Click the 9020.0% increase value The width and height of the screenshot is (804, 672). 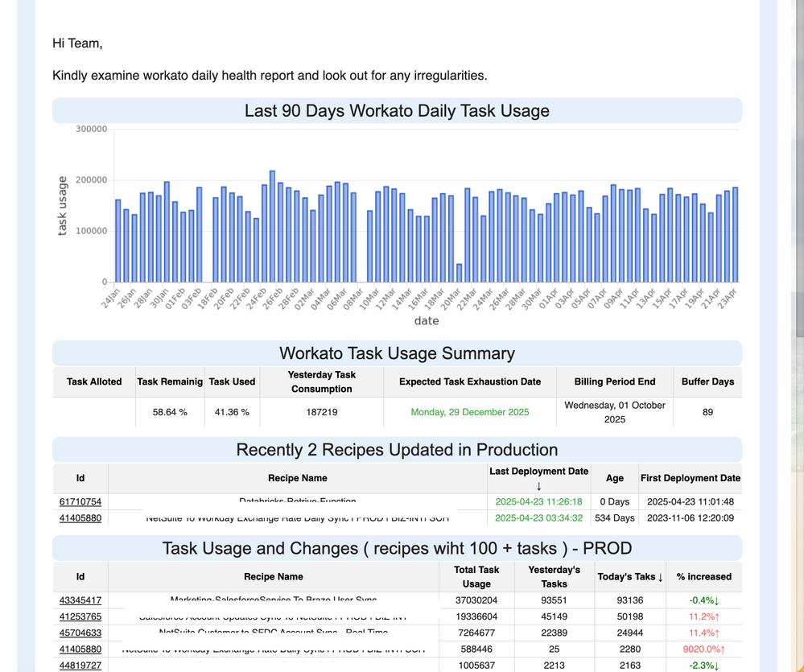pyautogui.click(x=703, y=649)
